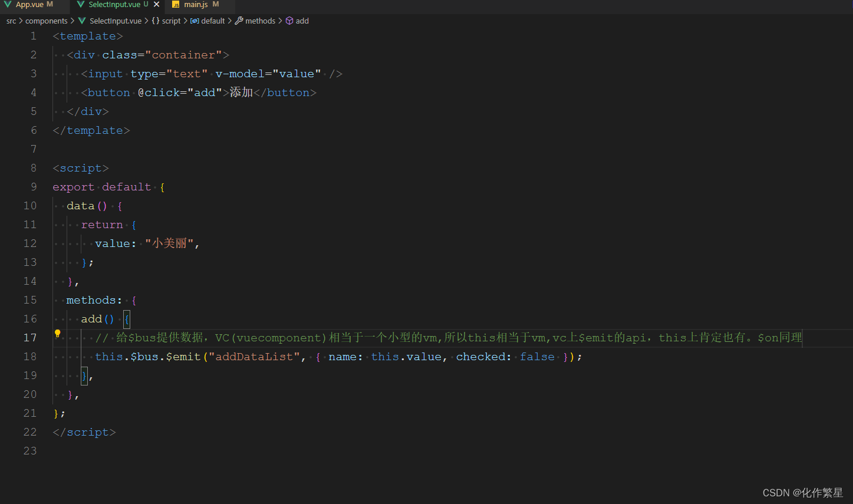Switch to the SelectInput.vue tab
Viewport: 853px width, 504px height.
tap(114, 5)
